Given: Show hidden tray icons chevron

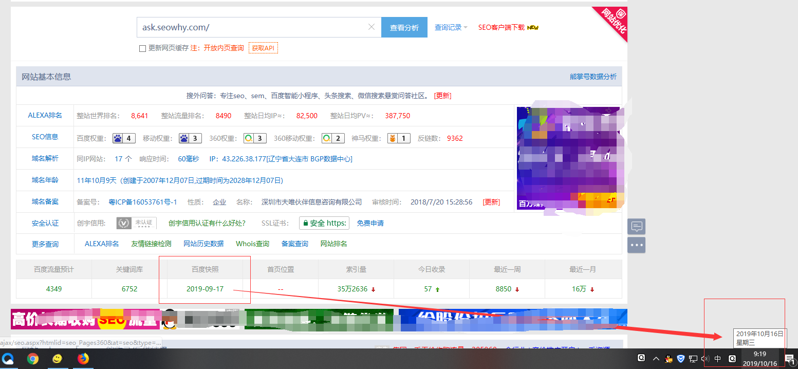Looking at the screenshot, I should coord(656,359).
